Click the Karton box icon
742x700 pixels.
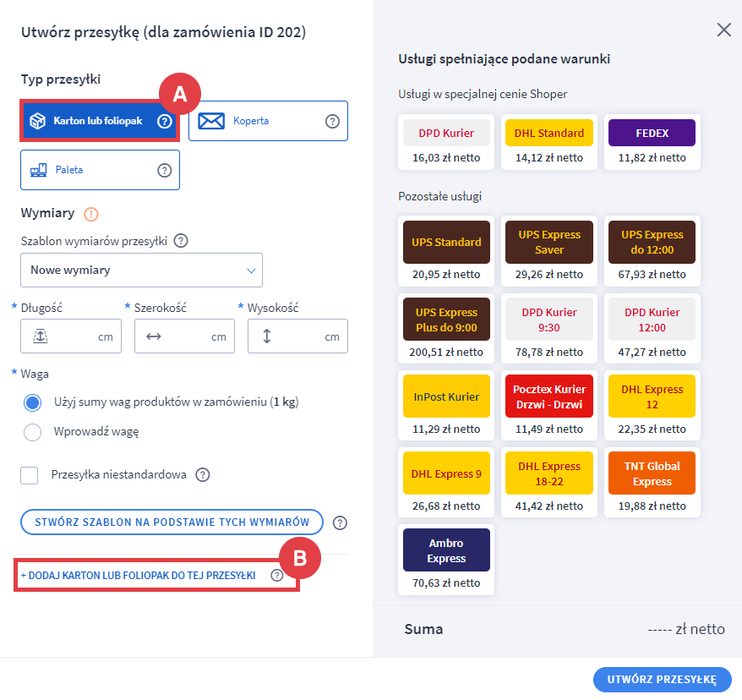[37, 121]
